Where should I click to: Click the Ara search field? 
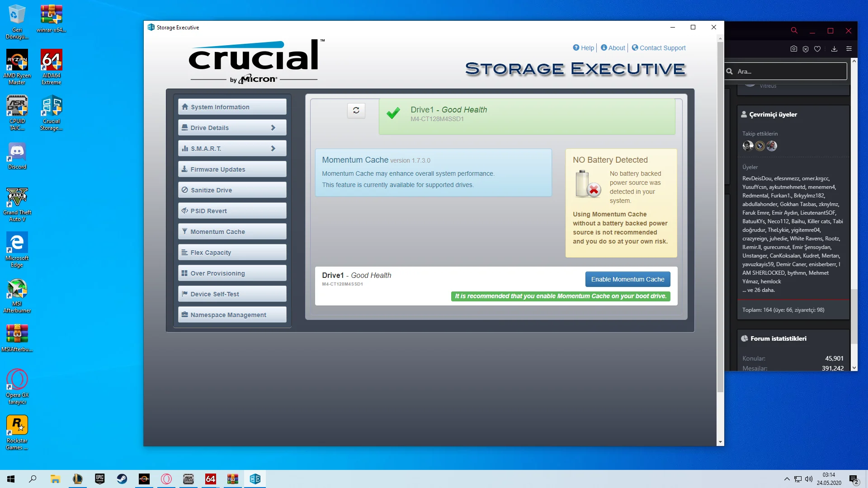click(789, 71)
